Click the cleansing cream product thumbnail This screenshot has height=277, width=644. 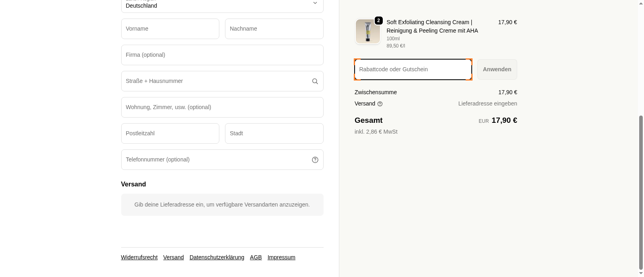(x=367, y=31)
